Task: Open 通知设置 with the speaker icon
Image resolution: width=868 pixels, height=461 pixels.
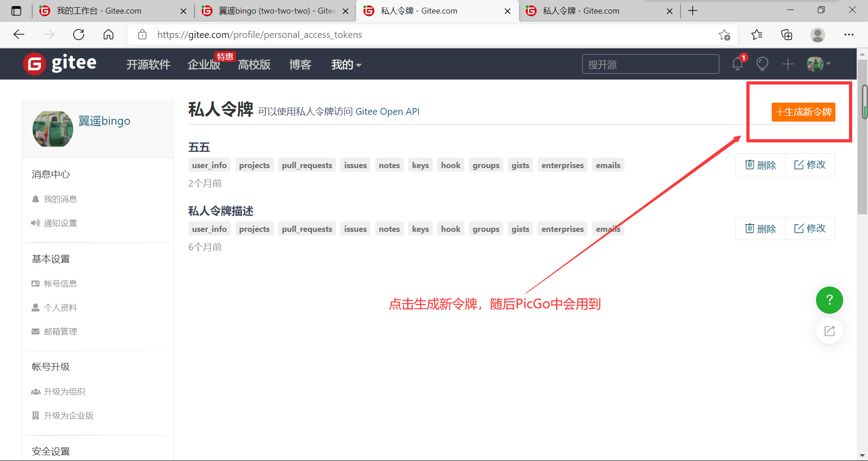Action: (x=61, y=222)
